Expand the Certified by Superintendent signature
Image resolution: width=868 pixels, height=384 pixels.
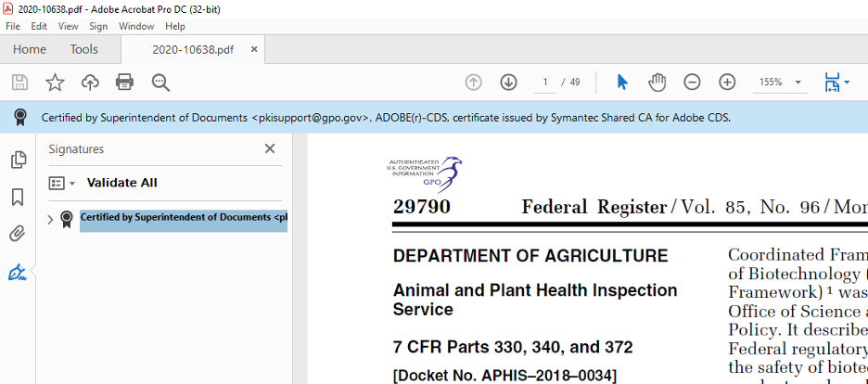click(50, 220)
